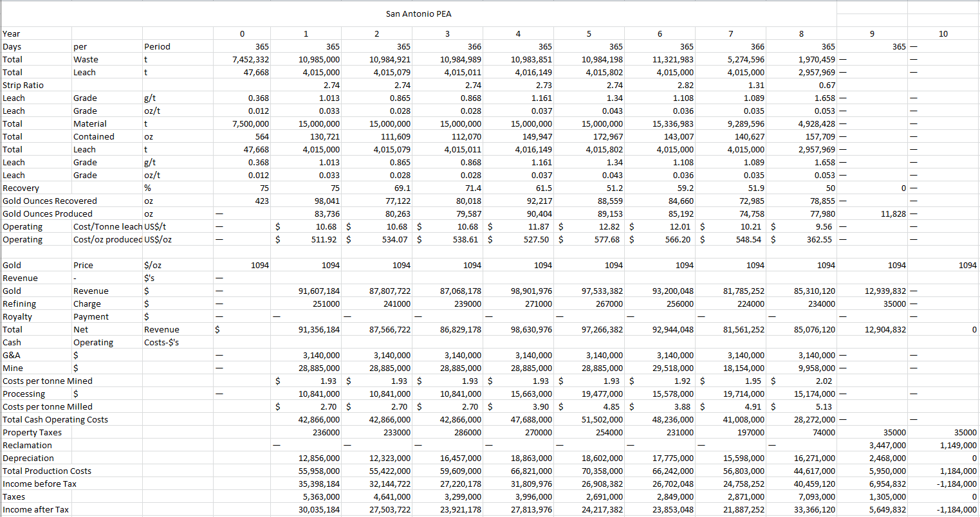Select the gold revenue cell 91,607,184
This screenshot has width=980, height=517.
pos(319,291)
